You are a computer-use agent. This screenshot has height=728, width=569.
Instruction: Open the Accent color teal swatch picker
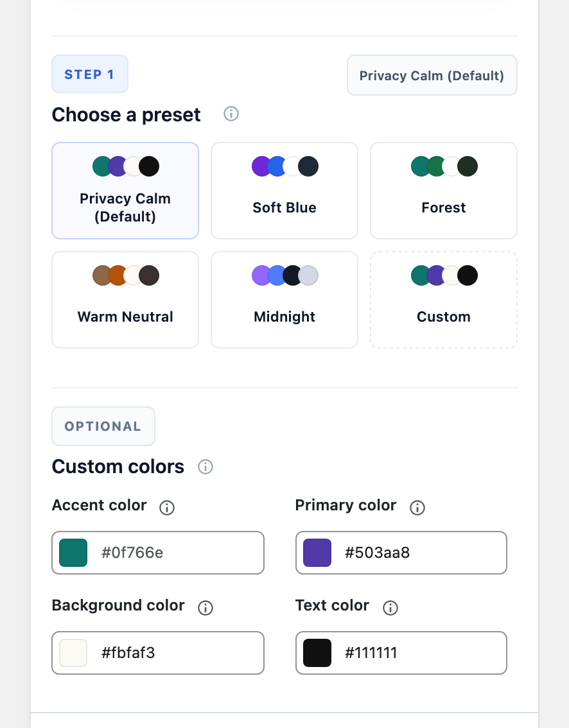[x=73, y=553]
